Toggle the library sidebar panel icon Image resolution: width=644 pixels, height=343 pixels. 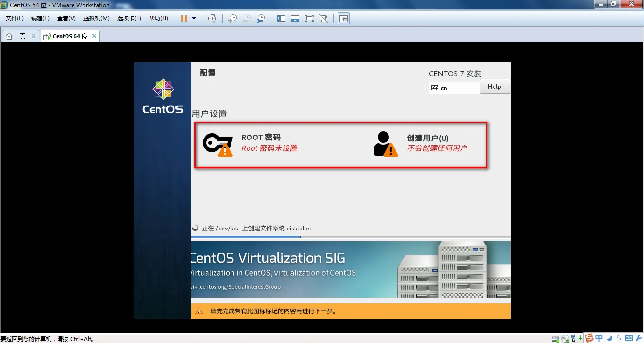(281, 18)
